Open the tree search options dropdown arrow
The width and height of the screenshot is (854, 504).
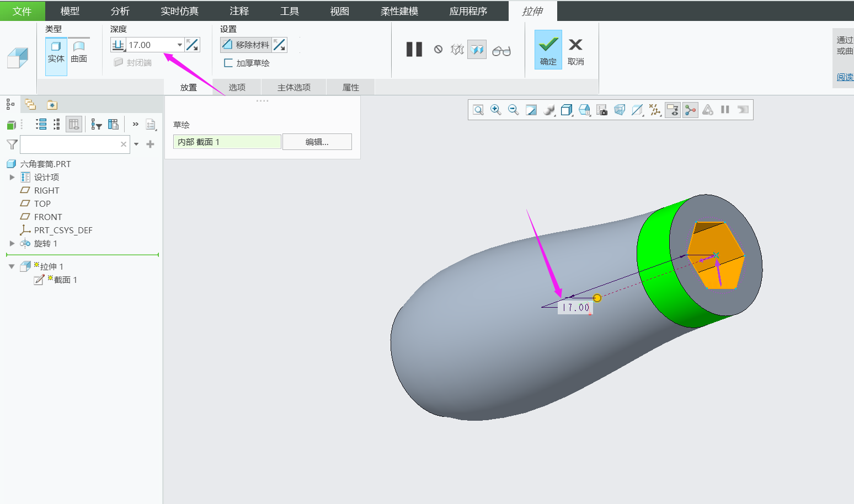click(x=136, y=144)
